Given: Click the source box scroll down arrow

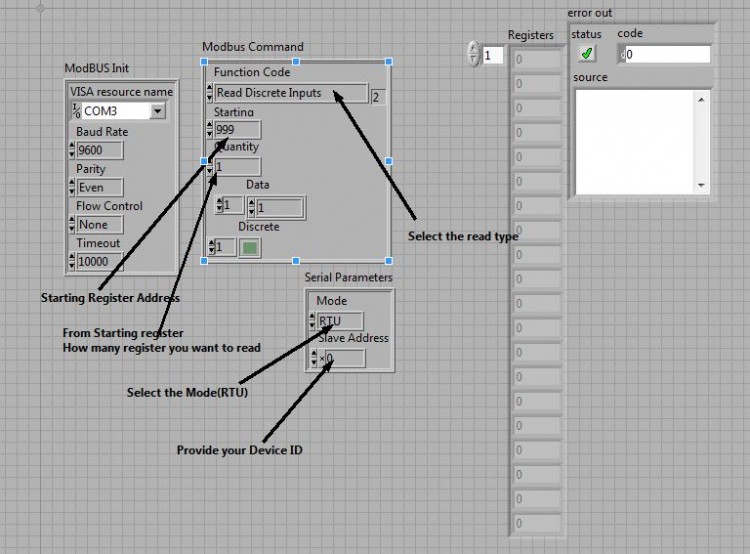Looking at the screenshot, I should pyautogui.click(x=701, y=185).
